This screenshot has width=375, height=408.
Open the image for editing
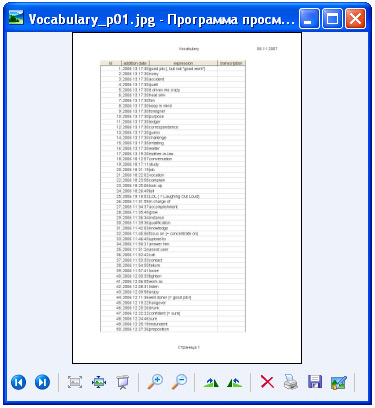click(339, 382)
